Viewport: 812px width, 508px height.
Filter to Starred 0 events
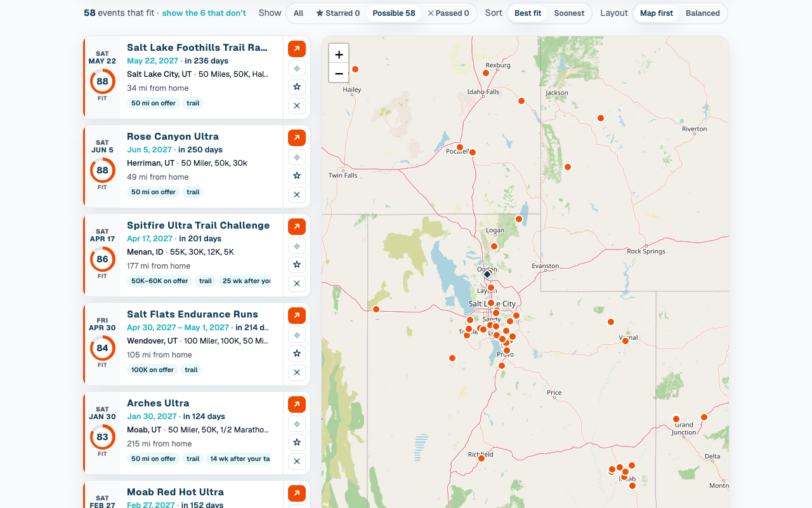pos(337,13)
